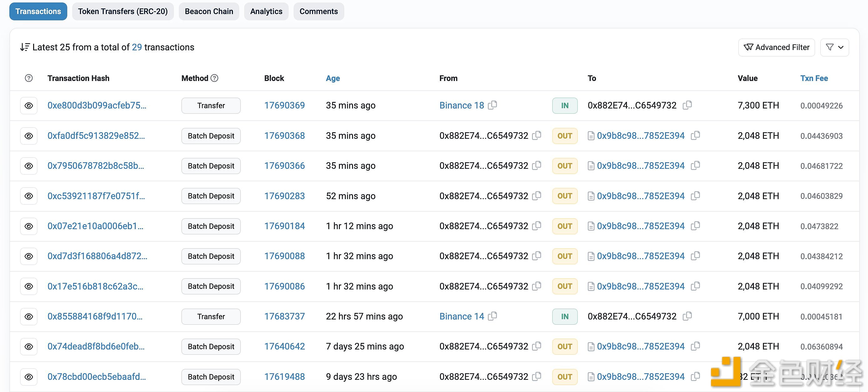
Task: Click copy icon next to 0x882E74...C6549732 sender
Action: pos(536,136)
